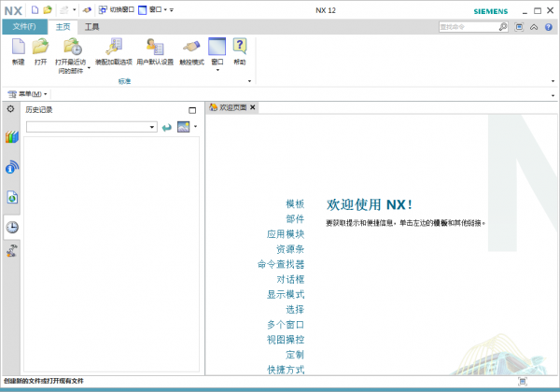Click the green return arrow in history panel
Viewport: 560px width, 392px height.
[x=166, y=127]
